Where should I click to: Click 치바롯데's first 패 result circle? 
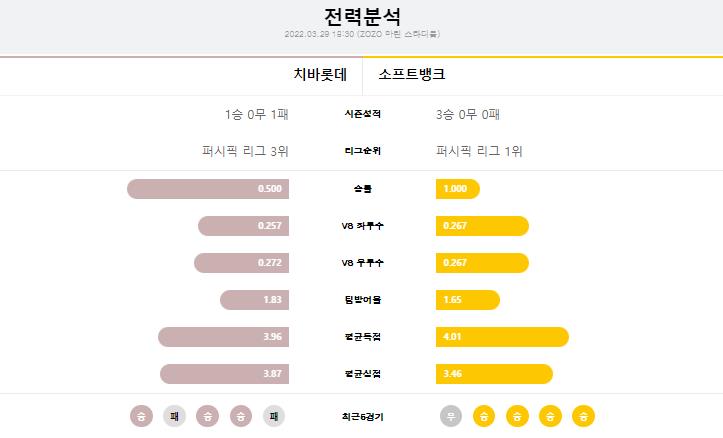[x=174, y=416]
